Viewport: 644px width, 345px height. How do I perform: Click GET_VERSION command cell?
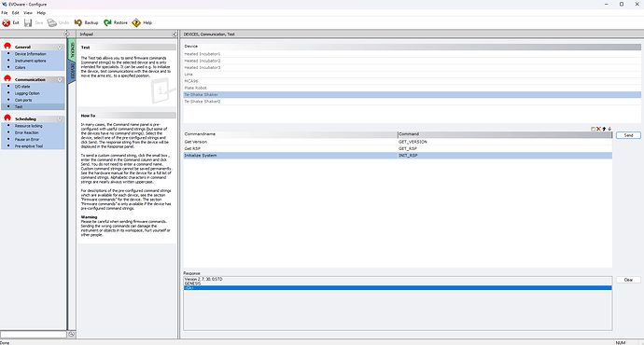(x=413, y=142)
